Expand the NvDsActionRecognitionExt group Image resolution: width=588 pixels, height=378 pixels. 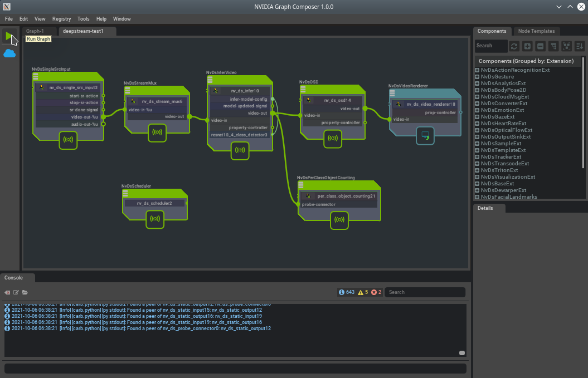coord(477,70)
